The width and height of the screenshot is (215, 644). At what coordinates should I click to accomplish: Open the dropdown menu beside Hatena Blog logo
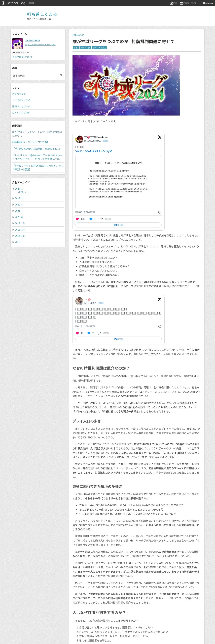tap(32, 3)
